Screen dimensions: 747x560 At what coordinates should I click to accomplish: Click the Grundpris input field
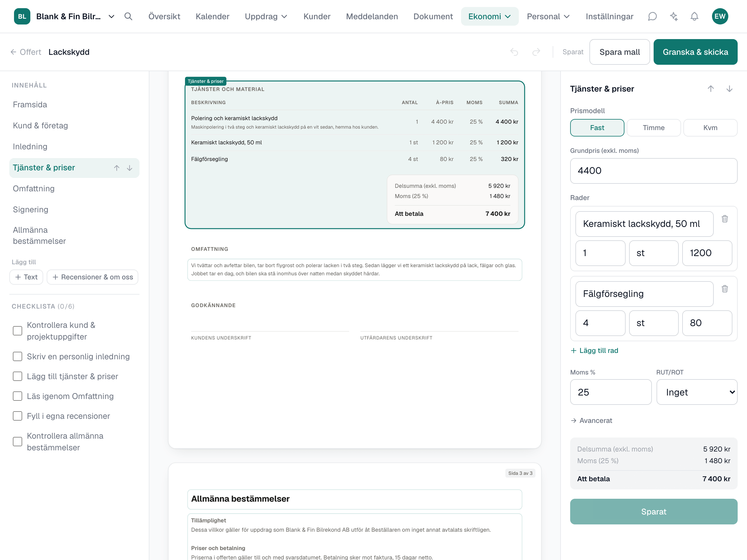click(x=653, y=171)
